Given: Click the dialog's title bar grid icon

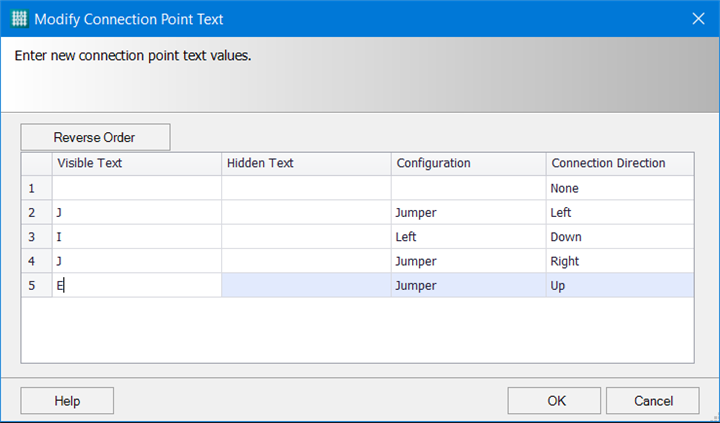Looking at the screenshot, I should click(19, 18).
